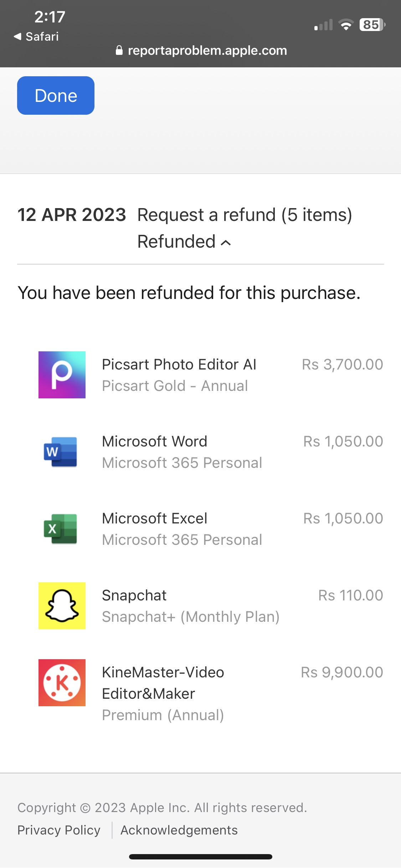Tap the cellular signal bars
Viewport: 401px width, 868px height.
pyautogui.click(x=323, y=25)
